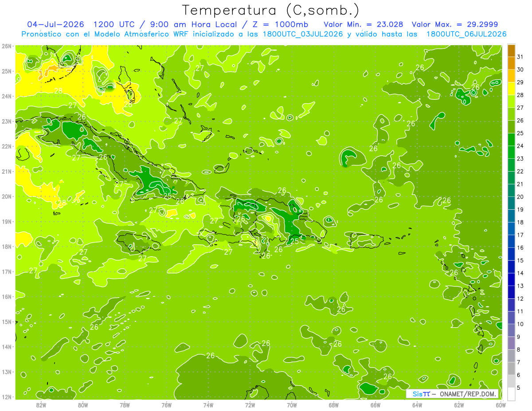
Task: Click the "80W" longitude axis label
Action: [x=82, y=404]
